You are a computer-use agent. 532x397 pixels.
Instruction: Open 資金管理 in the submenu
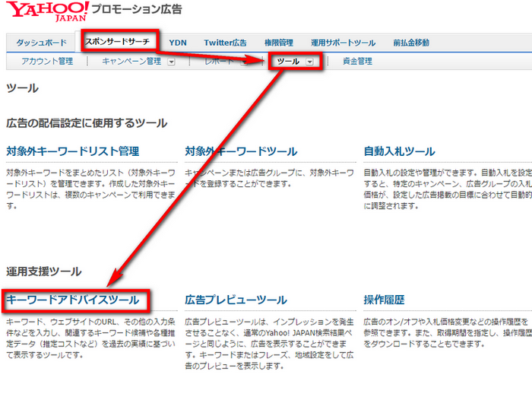click(357, 62)
